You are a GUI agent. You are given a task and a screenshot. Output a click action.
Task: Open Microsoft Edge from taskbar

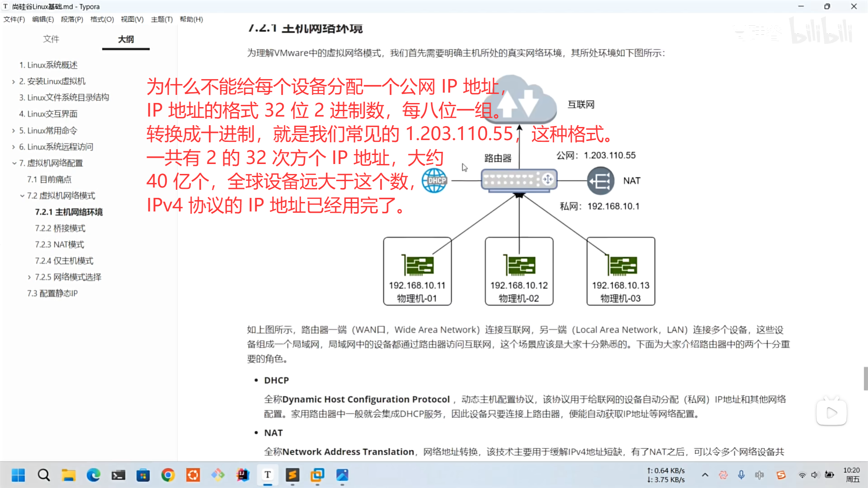click(94, 475)
